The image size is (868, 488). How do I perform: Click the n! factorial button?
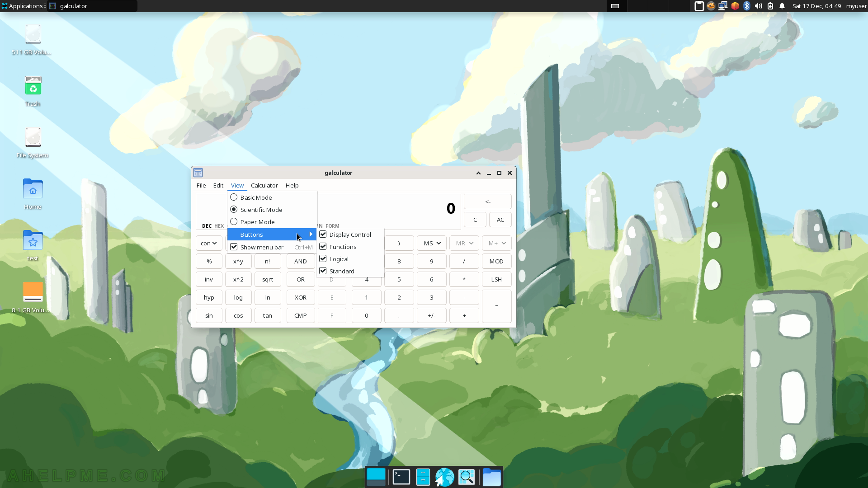268,261
